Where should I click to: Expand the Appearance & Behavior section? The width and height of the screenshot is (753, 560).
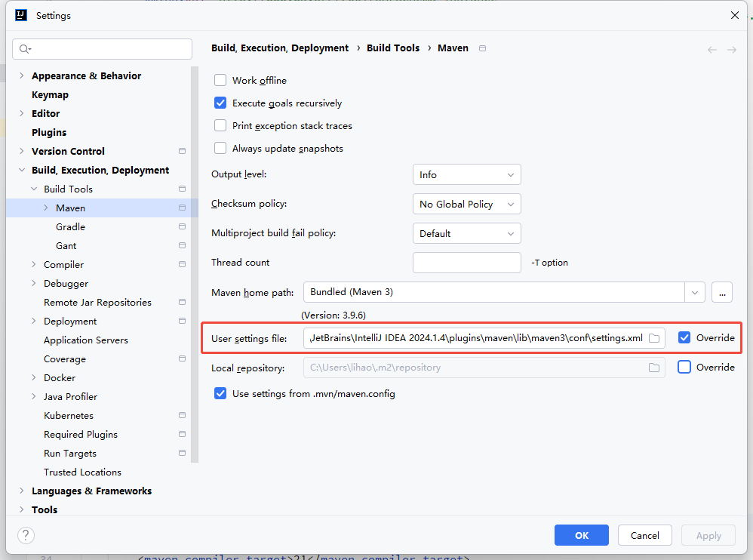(22, 76)
